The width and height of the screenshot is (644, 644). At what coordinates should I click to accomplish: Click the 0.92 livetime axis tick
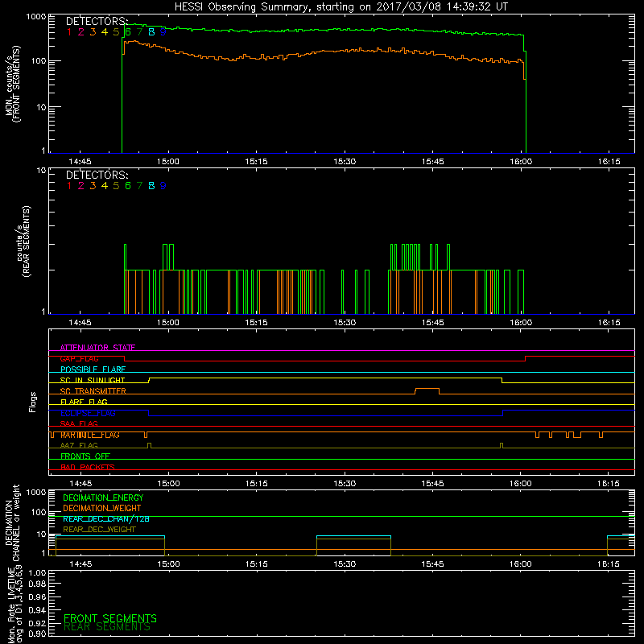(37, 623)
